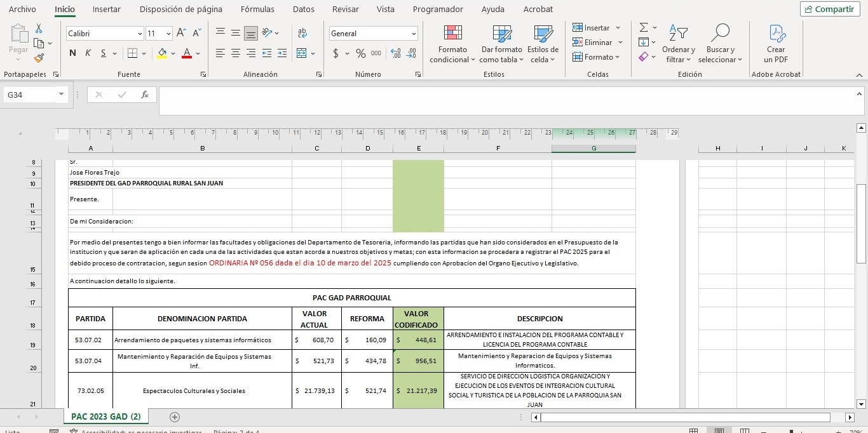Click the Crear un PDF icon
Image resolution: width=868 pixels, height=433 pixels.
[x=776, y=43]
